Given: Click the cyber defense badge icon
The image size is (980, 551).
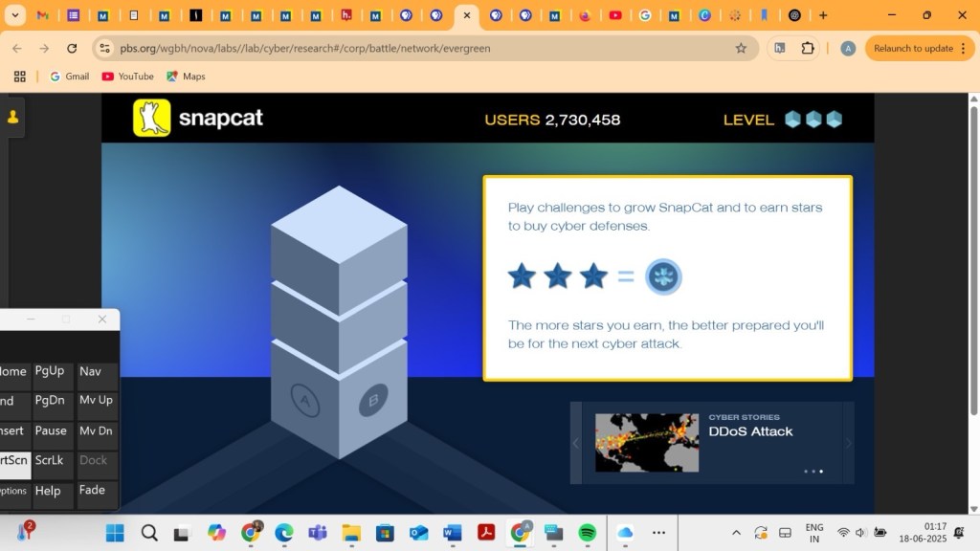Looking at the screenshot, I should (x=663, y=276).
